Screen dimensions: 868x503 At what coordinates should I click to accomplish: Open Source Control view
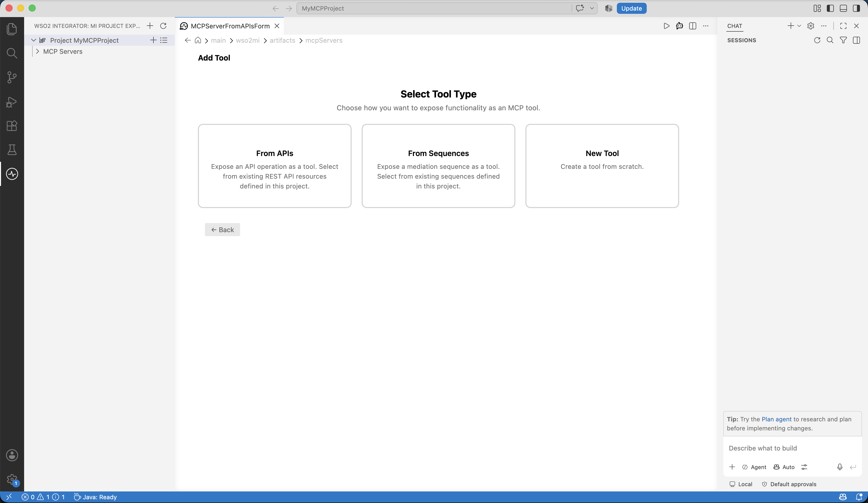pos(12,77)
